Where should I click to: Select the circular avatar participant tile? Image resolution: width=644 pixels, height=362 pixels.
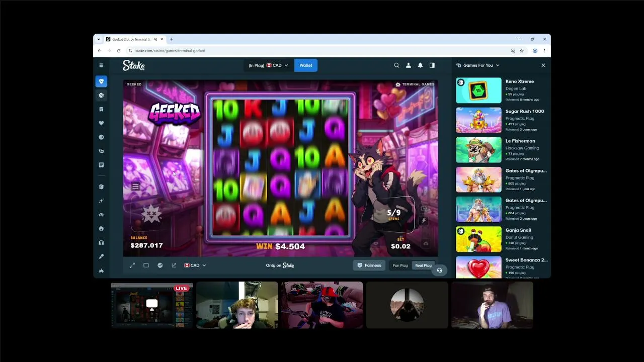407,305
